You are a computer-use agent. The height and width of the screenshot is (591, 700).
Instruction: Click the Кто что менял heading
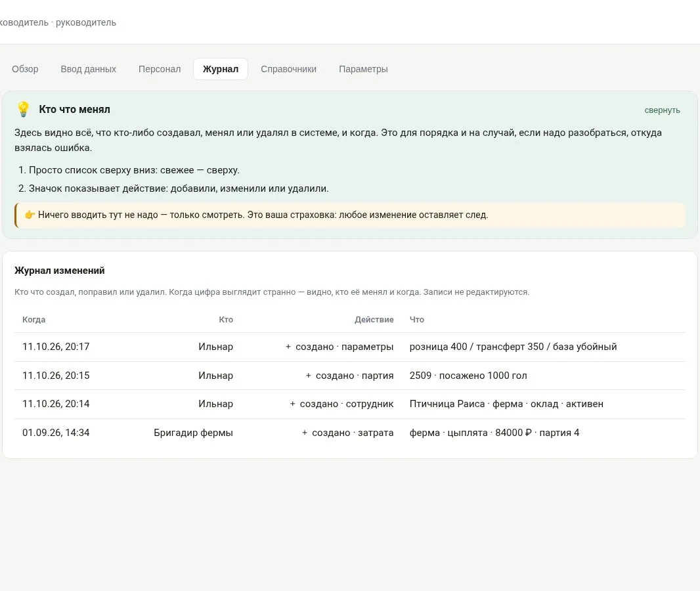75,110
